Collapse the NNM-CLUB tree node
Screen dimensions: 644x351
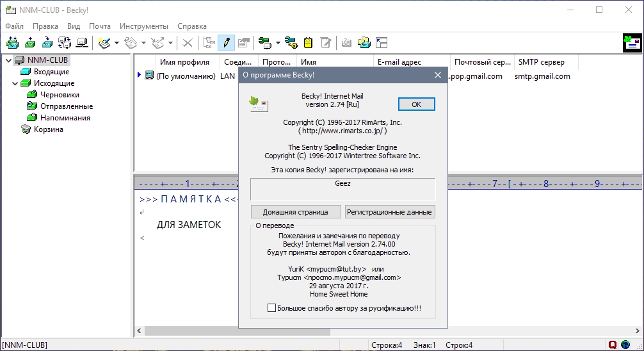click(8, 60)
